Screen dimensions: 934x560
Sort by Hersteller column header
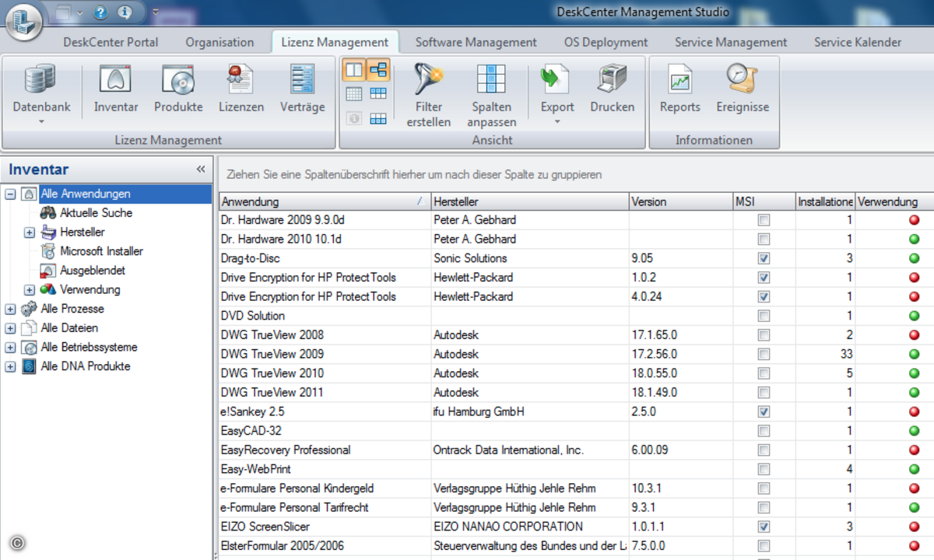click(x=529, y=201)
